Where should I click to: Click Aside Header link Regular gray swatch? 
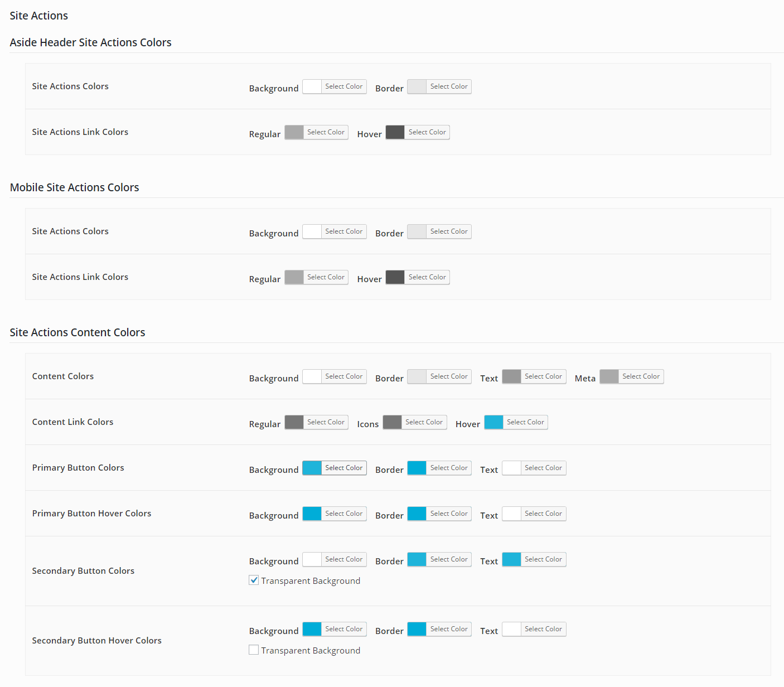pos(294,132)
